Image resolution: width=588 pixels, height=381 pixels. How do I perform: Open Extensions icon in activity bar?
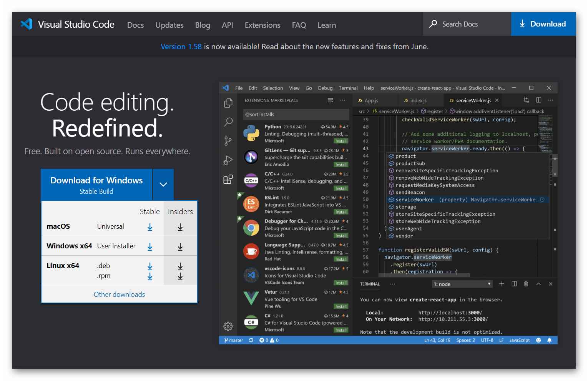(x=228, y=179)
